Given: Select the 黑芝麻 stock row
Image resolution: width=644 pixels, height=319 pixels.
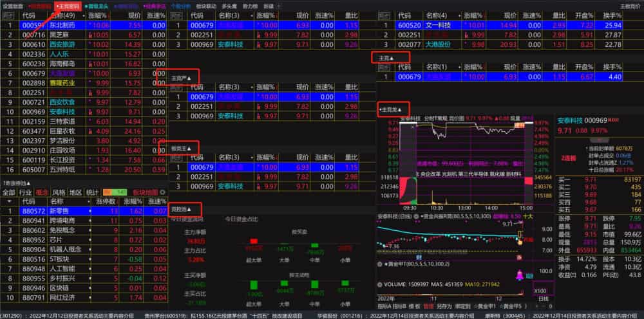Looking at the screenshot, I should point(84,35).
